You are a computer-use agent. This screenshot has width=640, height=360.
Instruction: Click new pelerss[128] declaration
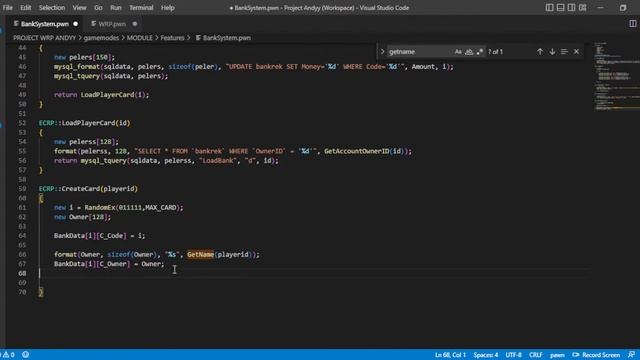[x=86, y=142]
